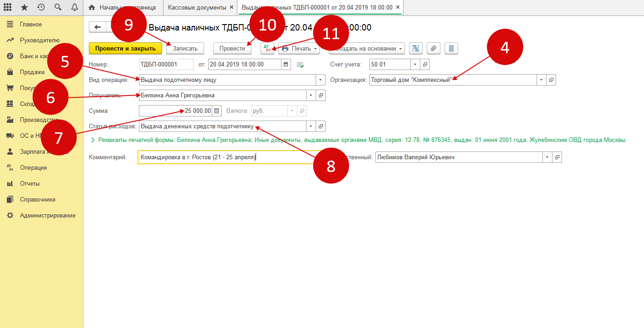Click Записать button

coord(185,48)
